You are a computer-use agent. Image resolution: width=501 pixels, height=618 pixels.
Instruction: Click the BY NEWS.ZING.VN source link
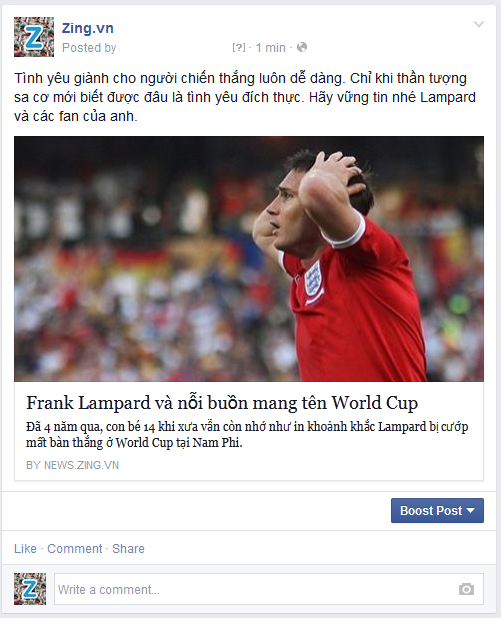coord(72,465)
